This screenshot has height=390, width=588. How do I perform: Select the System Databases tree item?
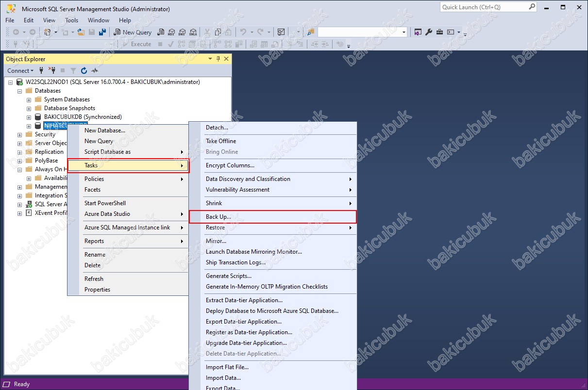[x=67, y=99]
